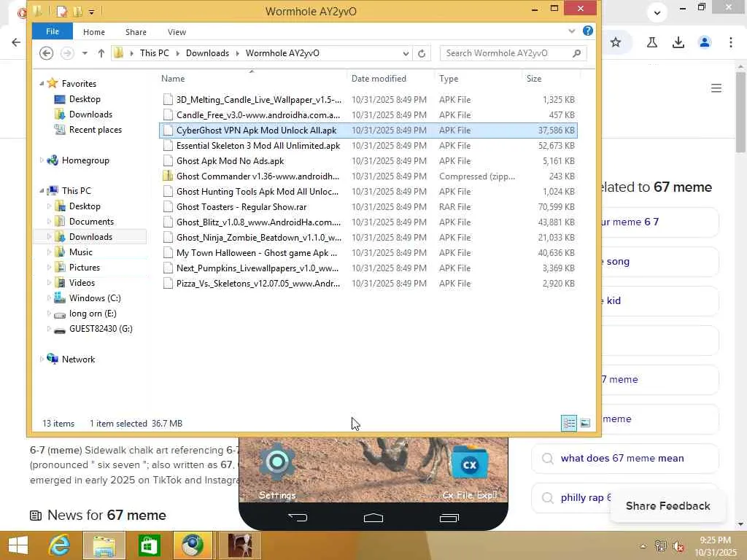Open recent locations dropdown arrow
Viewport: 747px width, 560px height.
(85, 53)
